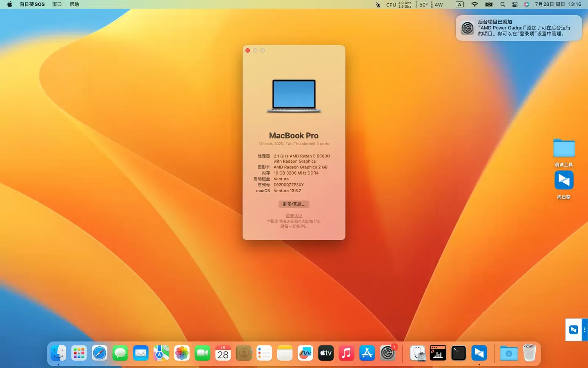
Task: Open the 帮助 menu
Action: pyautogui.click(x=74, y=4)
